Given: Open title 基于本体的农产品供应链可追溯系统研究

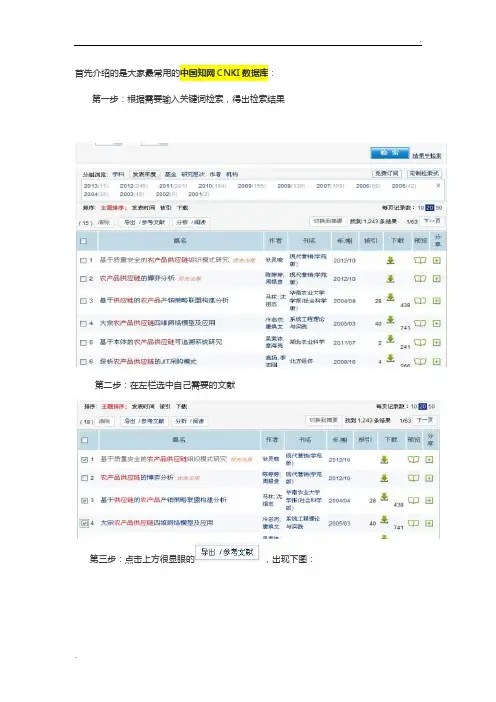Looking at the screenshot, I should 161,342.
